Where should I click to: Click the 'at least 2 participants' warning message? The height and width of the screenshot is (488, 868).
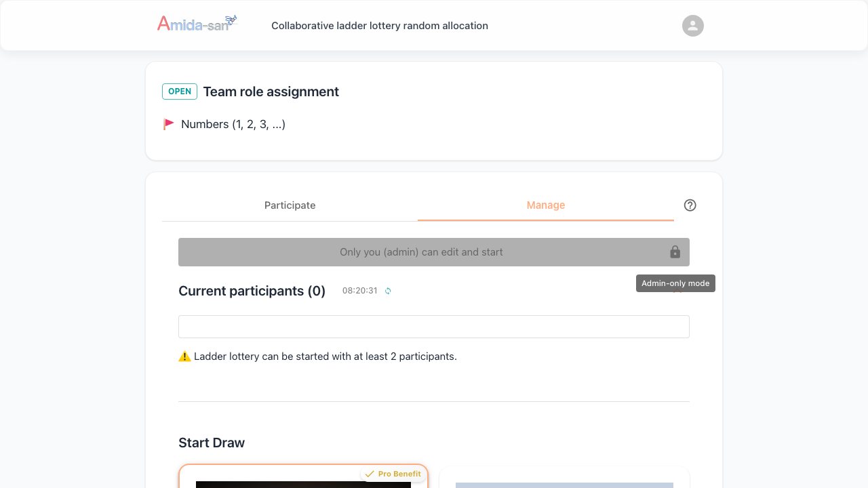pyautogui.click(x=325, y=357)
